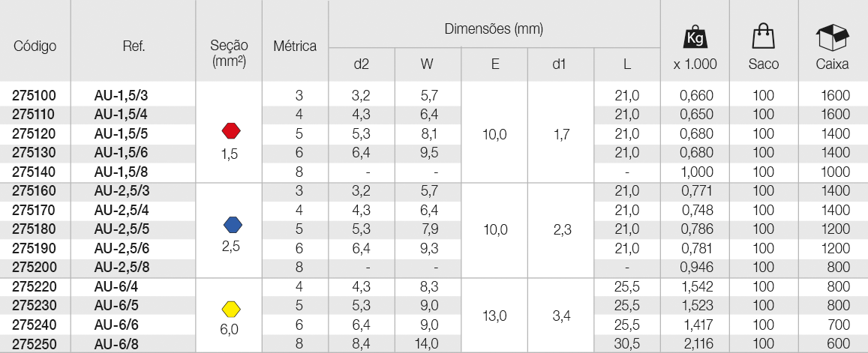Select the yellow hexagon section marker
The height and width of the screenshot is (353, 868).
coord(231,309)
